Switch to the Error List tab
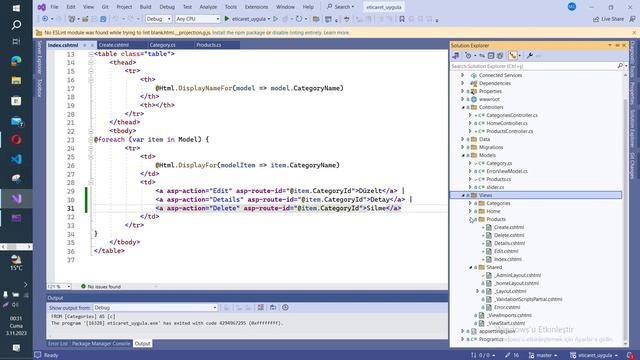Screen dimensions: 640x360 point(58,344)
